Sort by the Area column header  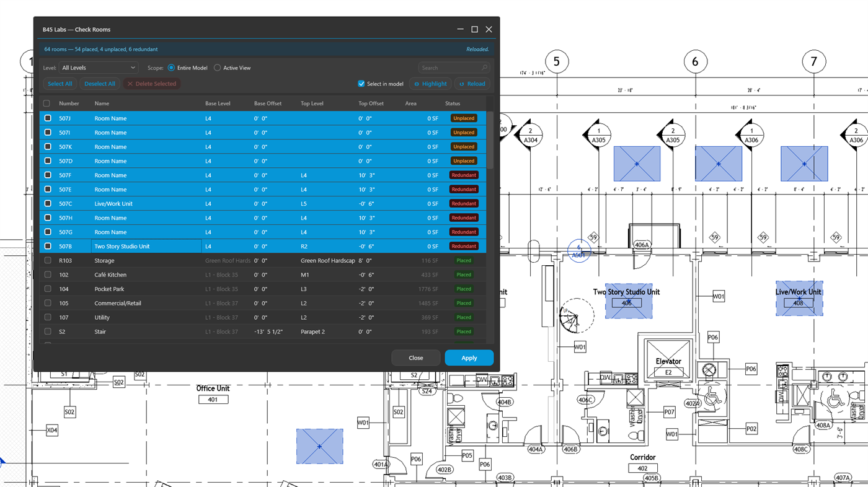(411, 103)
